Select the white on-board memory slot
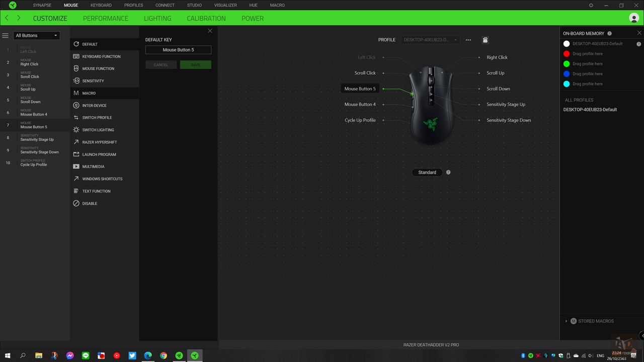Image resolution: width=644 pixels, height=362 pixels. [567, 44]
